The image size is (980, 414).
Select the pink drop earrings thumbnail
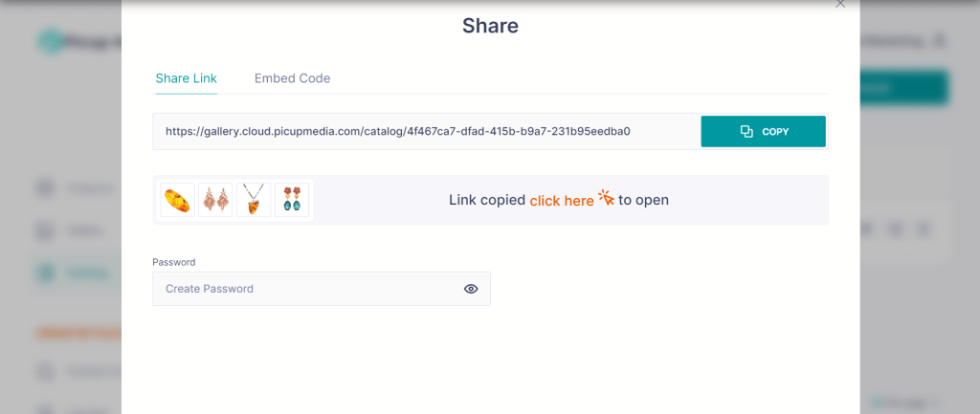[x=215, y=200]
